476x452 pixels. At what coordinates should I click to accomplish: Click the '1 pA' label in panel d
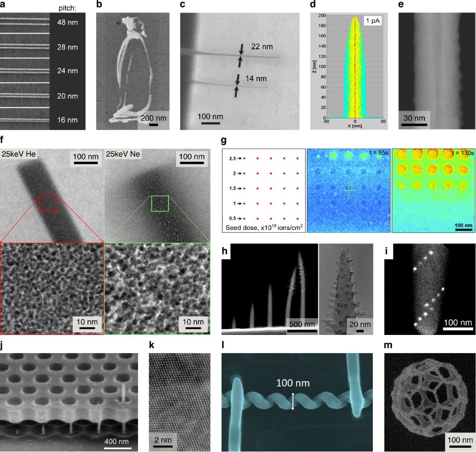[x=373, y=22]
